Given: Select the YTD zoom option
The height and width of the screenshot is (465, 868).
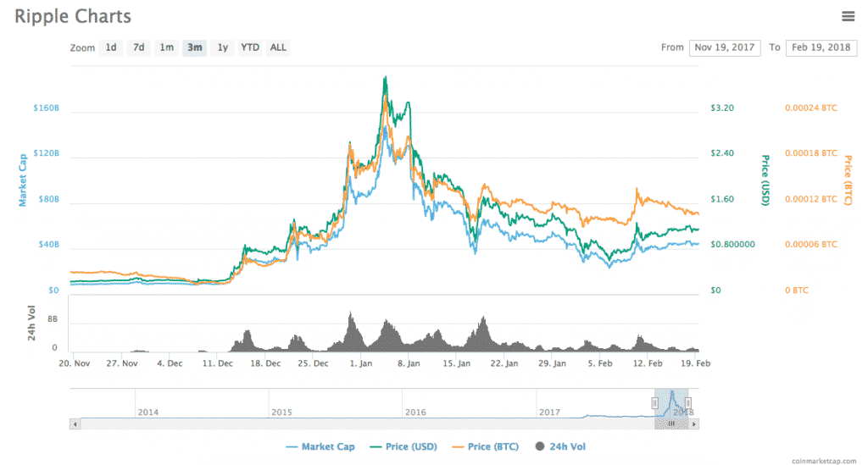Looking at the screenshot, I should [250, 47].
